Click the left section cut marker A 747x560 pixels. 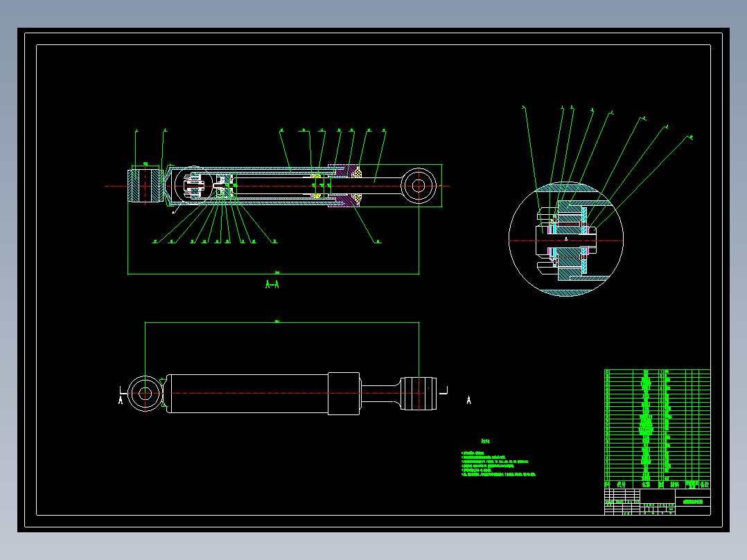click(121, 401)
